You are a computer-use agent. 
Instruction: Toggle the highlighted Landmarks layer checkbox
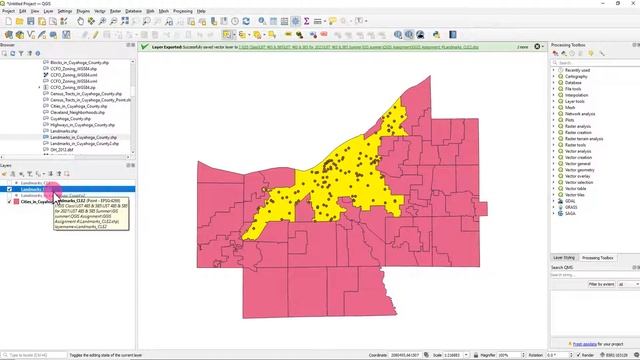(x=9, y=189)
